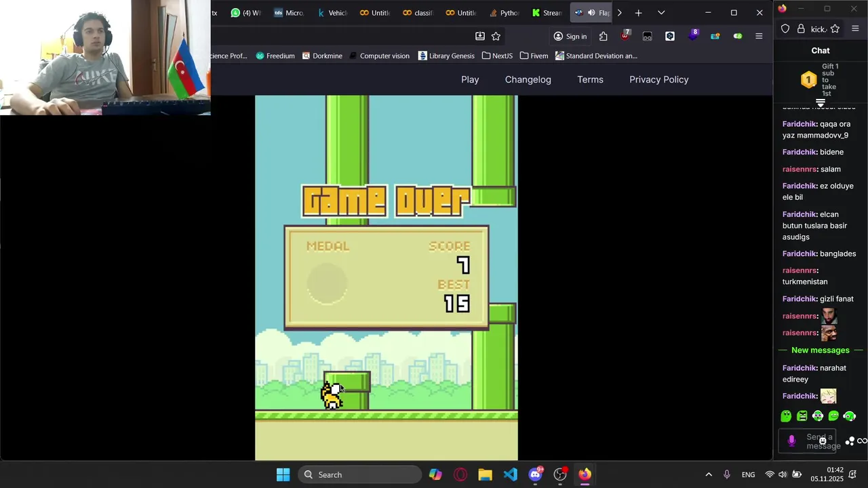The image size is (868, 488).
Task: Switch to the Micro tds tab
Action: [288, 13]
